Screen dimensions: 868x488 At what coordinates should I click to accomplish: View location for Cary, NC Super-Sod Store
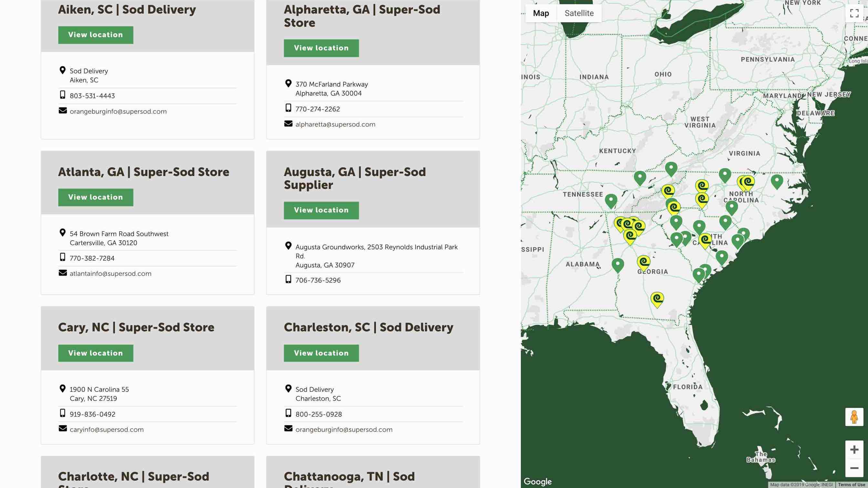click(96, 353)
